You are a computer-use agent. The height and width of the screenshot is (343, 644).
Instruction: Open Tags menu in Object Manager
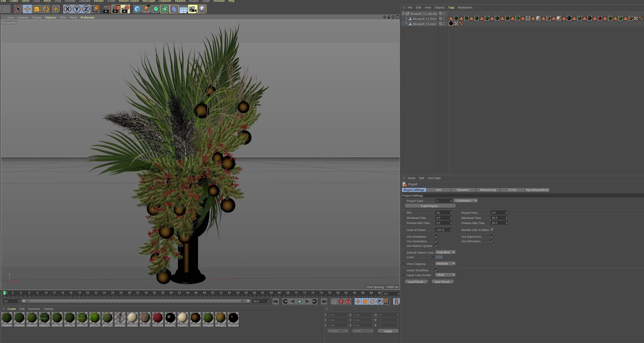(451, 7)
